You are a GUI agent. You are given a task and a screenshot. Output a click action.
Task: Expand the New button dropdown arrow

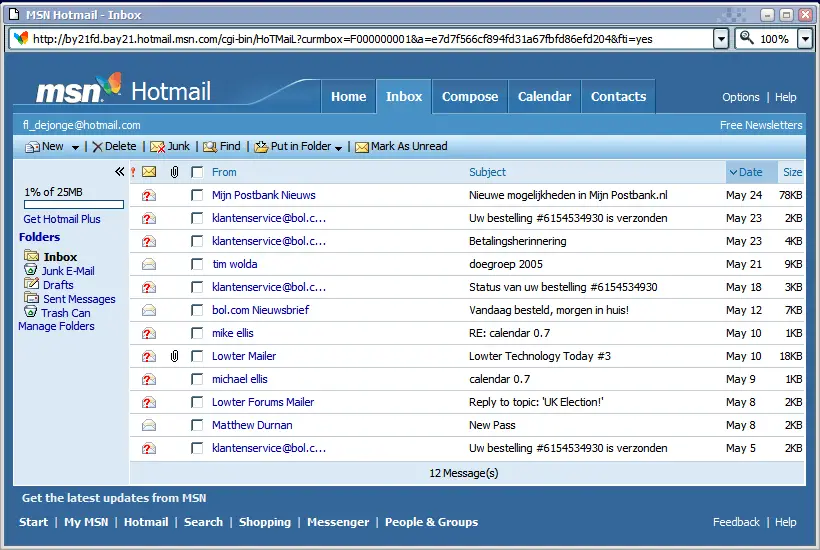point(75,148)
